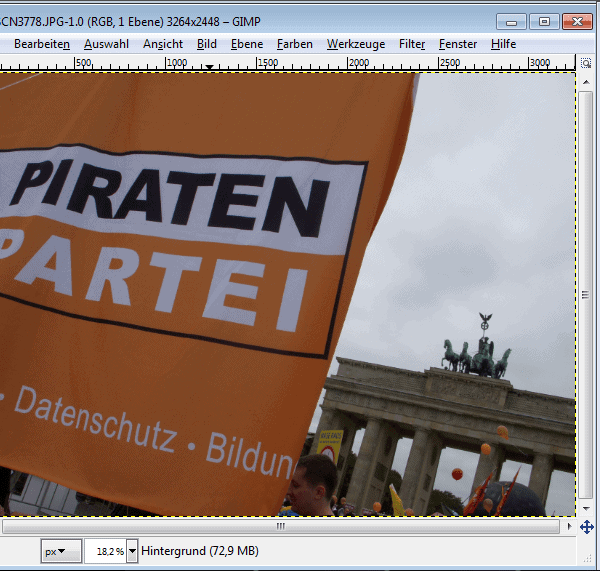Image resolution: width=600 pixels, height=571 pixels.
Task: Close the GIMP window
Action: pos(577,22)
